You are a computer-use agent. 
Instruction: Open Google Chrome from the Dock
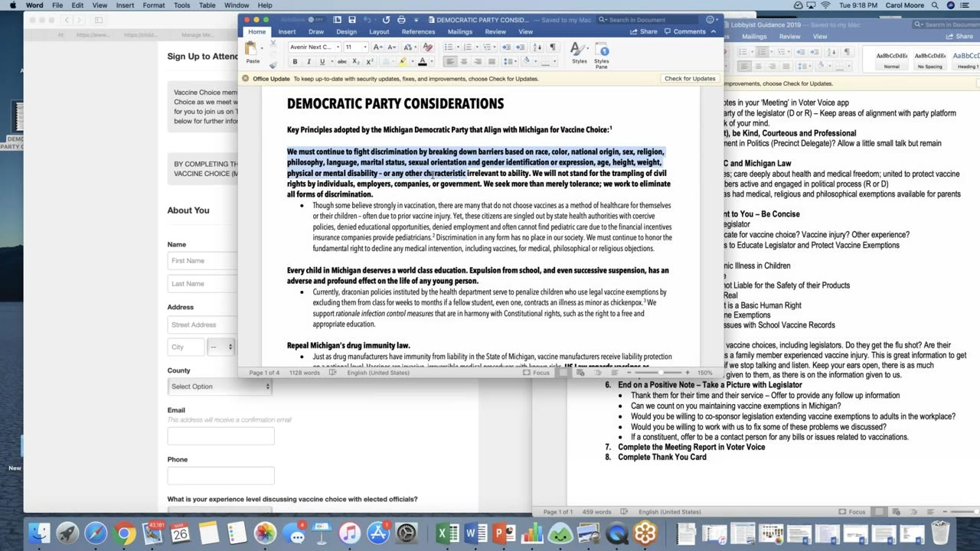124,533
